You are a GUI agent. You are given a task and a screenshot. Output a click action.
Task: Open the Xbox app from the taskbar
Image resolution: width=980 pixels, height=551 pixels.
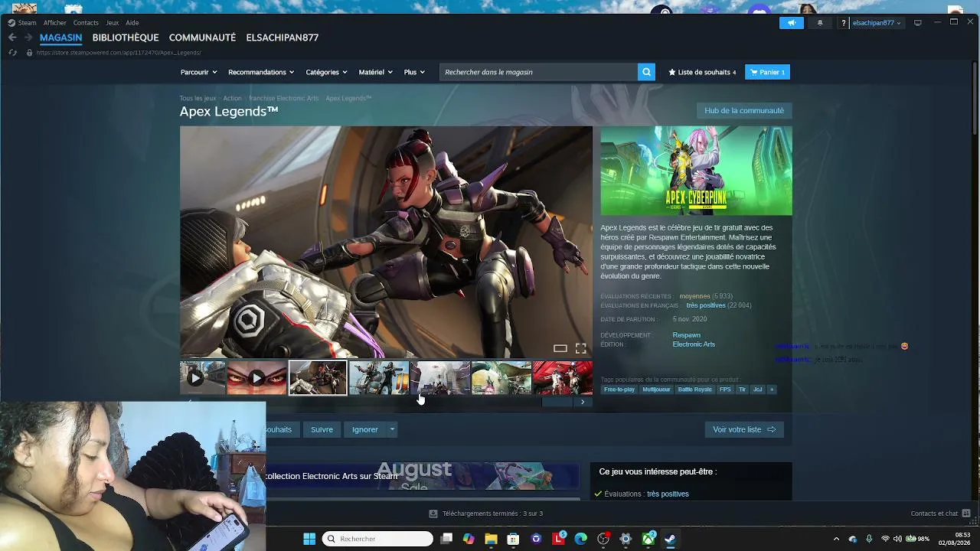(648, 539)
